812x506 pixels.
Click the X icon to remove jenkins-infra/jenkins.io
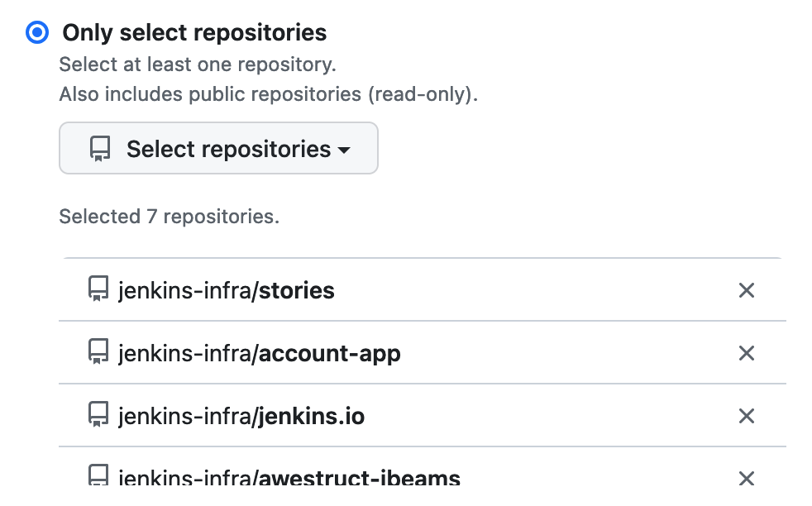coord(746,416)
